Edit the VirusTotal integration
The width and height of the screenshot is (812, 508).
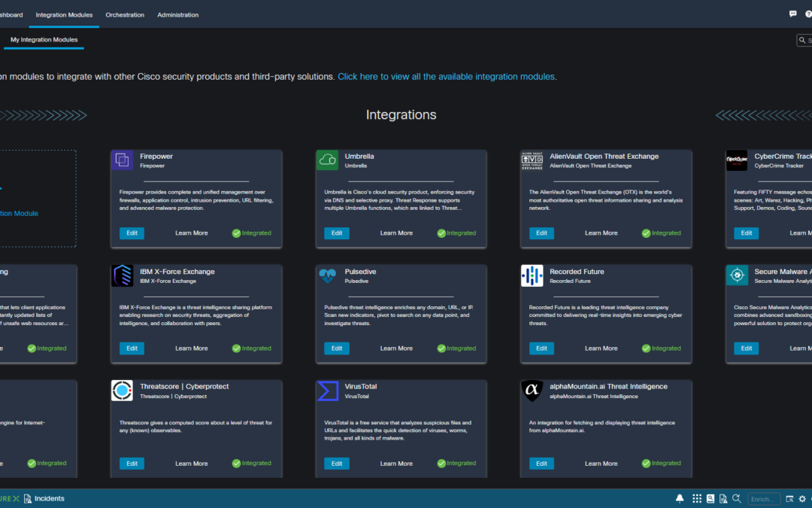(x=337, y=464)
